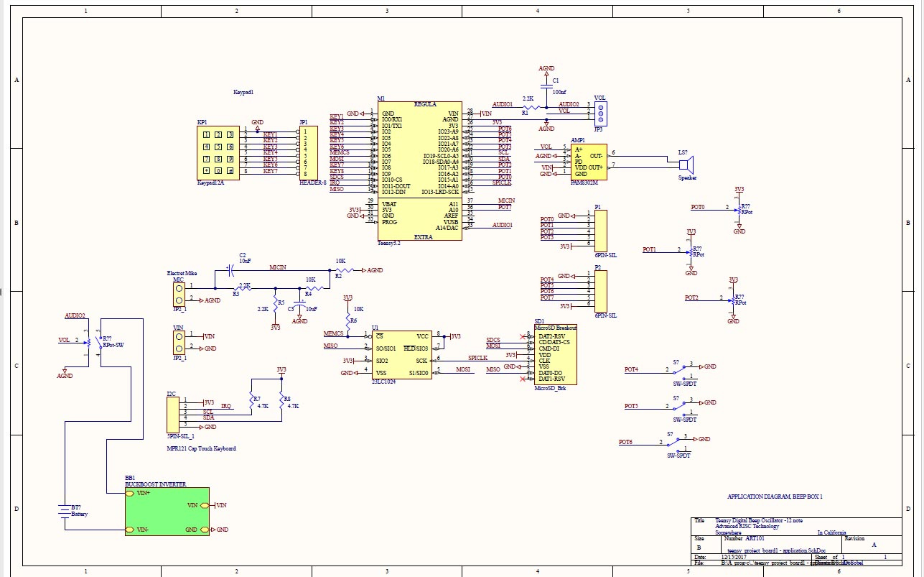Select the green BUCKBOOST INVERTER block
Image resolution: width=924 pixels, height=577 pixels.
[x=167, y=511]
